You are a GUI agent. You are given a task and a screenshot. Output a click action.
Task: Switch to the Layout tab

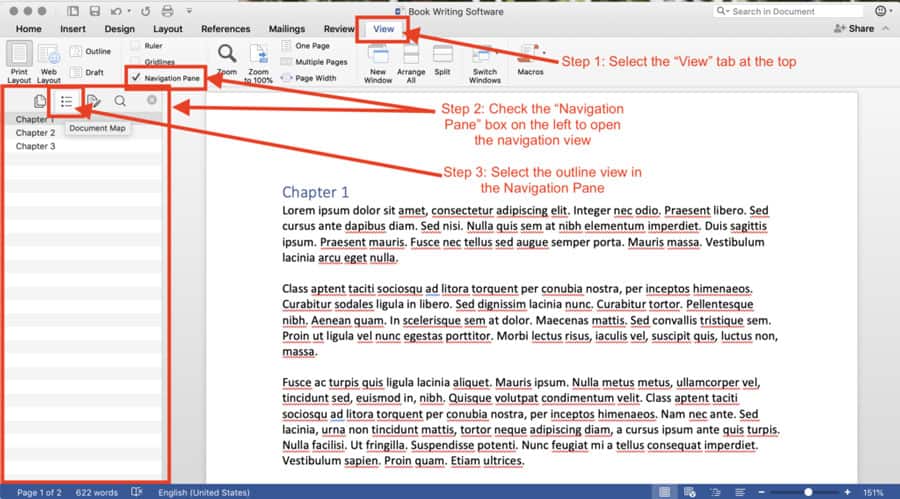167,29
